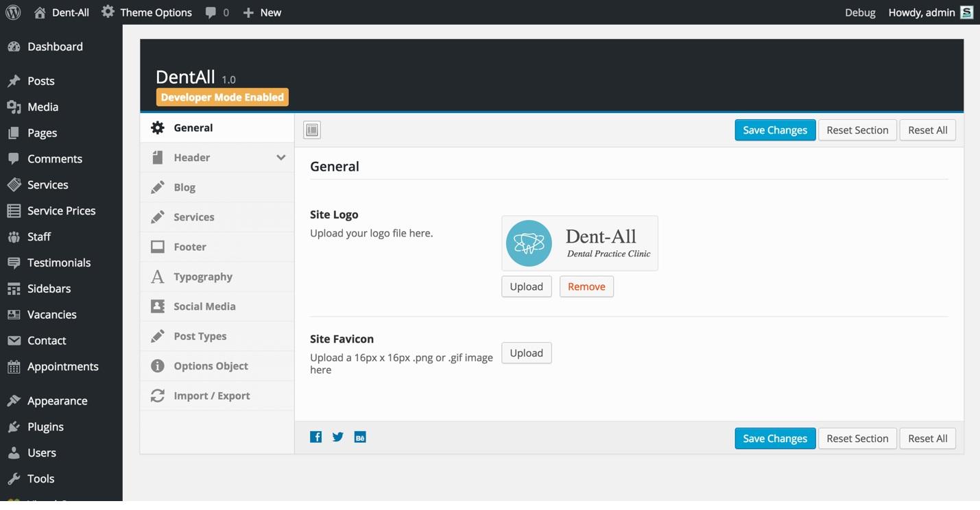Open the Import / Export tab
This screenshot has width=980, height=510.
pyautogui.click(x=217, y=396)
